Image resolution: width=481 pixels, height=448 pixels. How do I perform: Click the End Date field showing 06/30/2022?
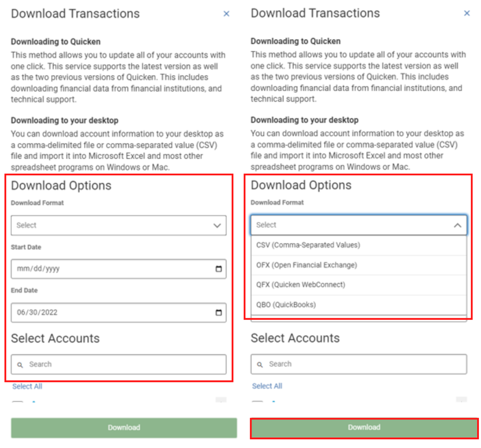point(111,312)
